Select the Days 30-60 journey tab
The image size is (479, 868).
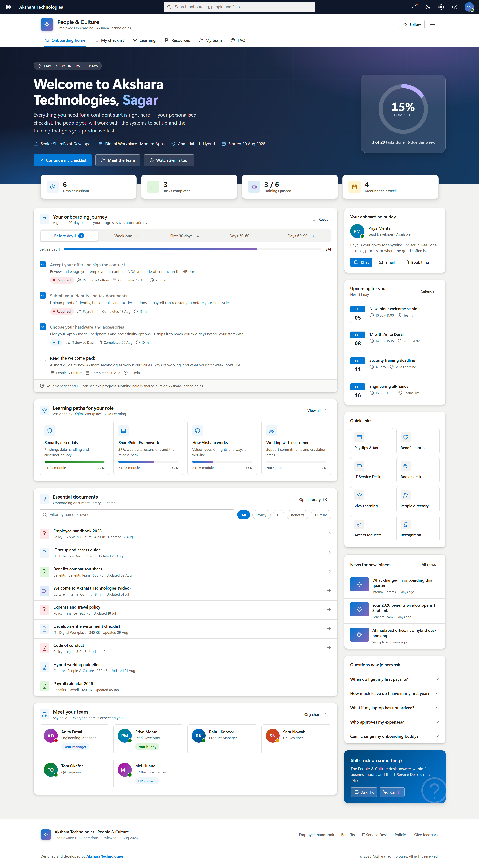(243, 236)
